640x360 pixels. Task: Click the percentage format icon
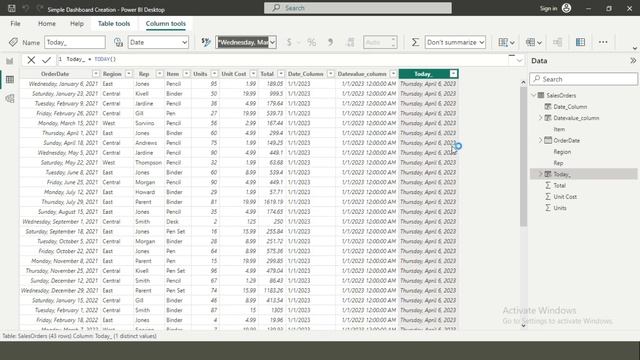(x=311, y=42)
